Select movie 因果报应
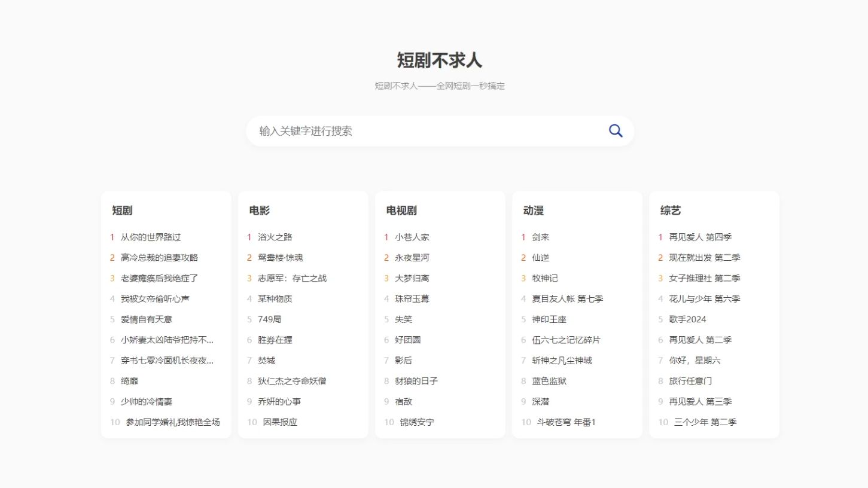Image resolution: width=868 pixels, height=488 pixels. click(280, 422)
